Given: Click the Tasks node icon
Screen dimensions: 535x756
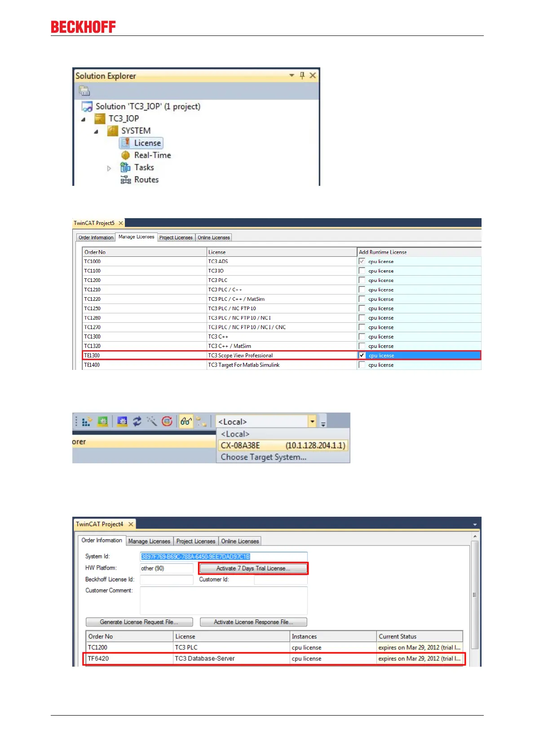Looking at the screenshot, I should [x=125, y=167].
